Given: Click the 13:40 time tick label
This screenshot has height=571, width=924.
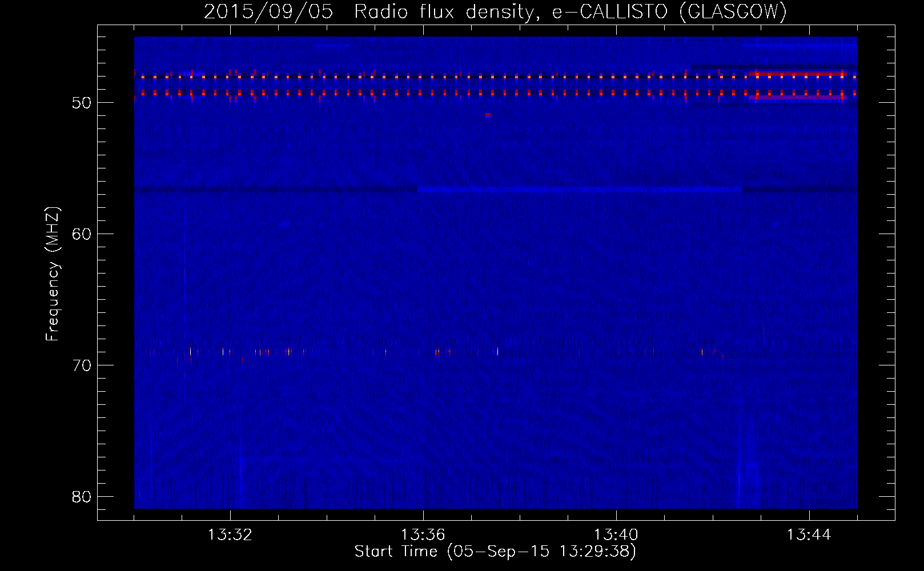Looking at the screenshot, I should click(616, 535).
